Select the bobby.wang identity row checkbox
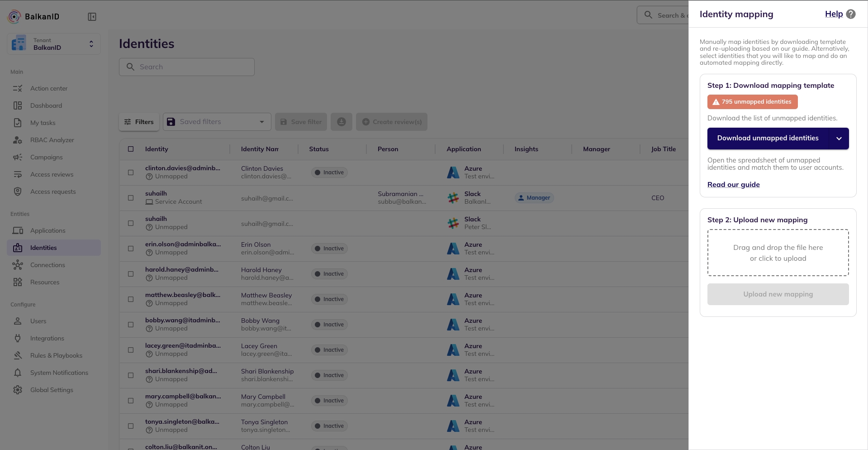 point(131,325)
